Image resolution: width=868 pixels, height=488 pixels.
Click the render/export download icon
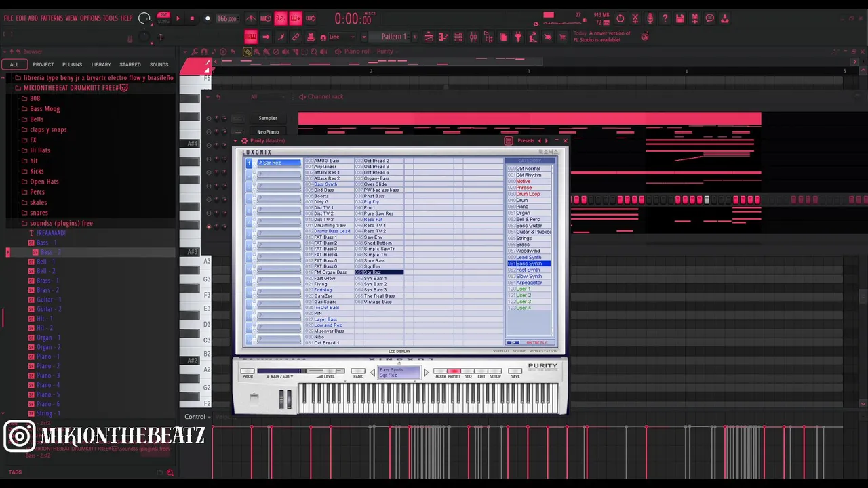pyautogui.click(x=725, y=18)
